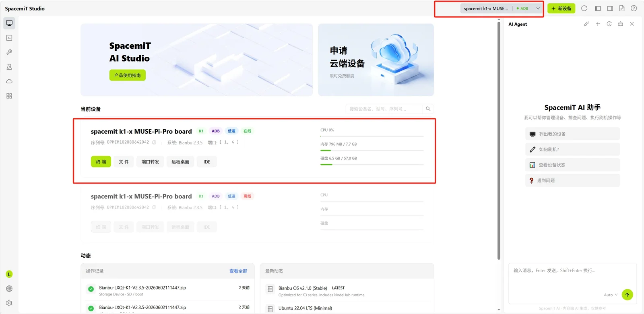Open the flask lab page in sidebar
Viewport: 644px width, 314px height.
pyautogui.click(x=9, y=67)
